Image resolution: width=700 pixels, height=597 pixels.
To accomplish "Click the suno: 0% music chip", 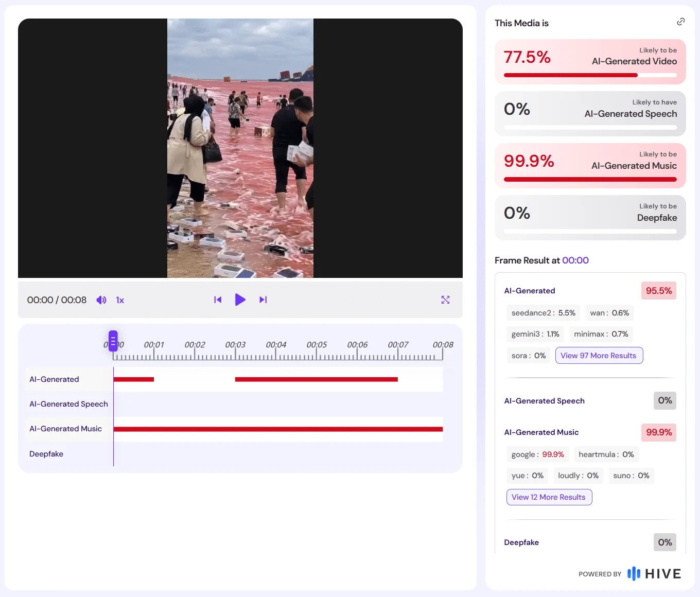I will tap(632, 476).
